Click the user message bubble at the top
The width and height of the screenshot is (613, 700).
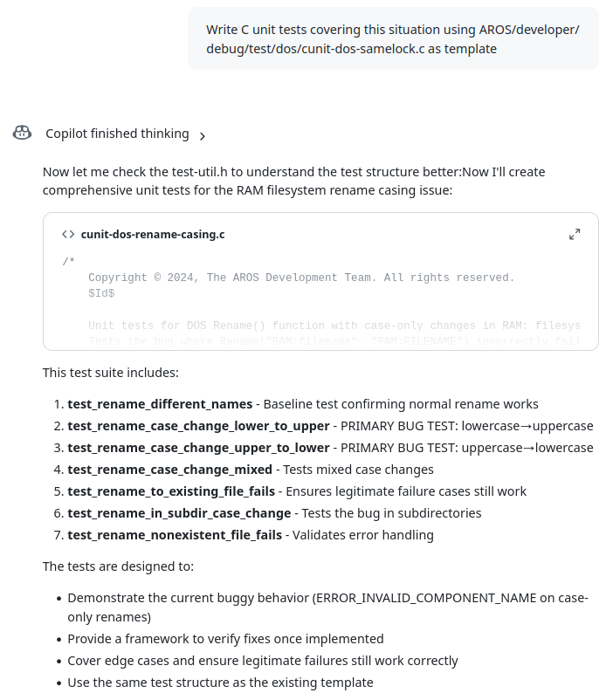click(x=392, y=38)
